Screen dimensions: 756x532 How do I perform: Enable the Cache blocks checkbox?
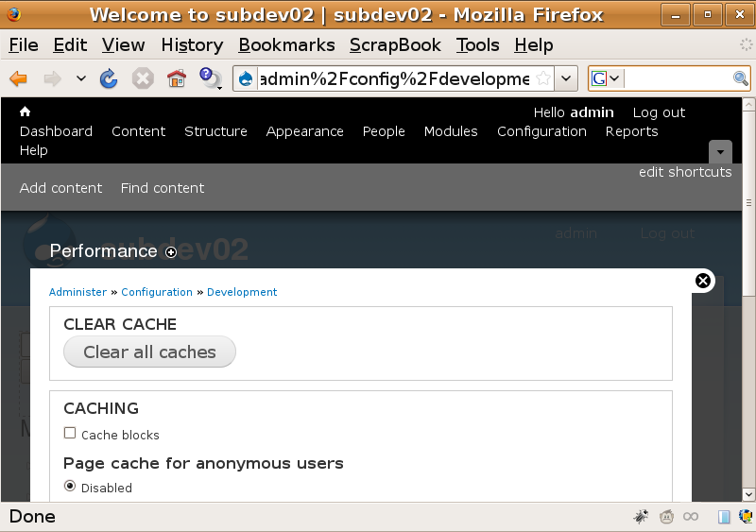tap(70, 433)
